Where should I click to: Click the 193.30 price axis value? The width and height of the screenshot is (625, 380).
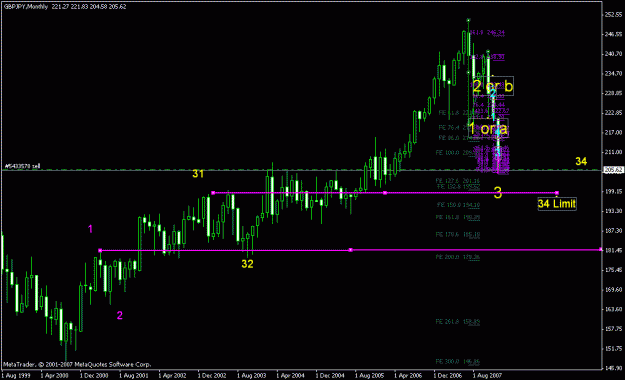(614, 211)
